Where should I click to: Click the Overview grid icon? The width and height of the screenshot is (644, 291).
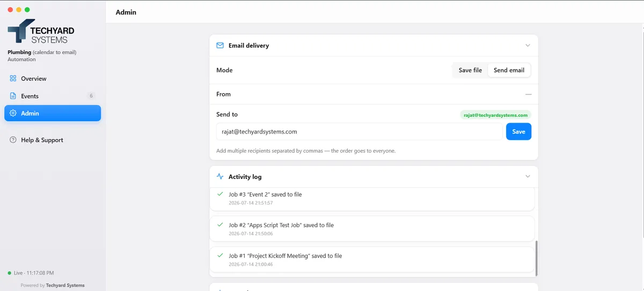(13, 79)
